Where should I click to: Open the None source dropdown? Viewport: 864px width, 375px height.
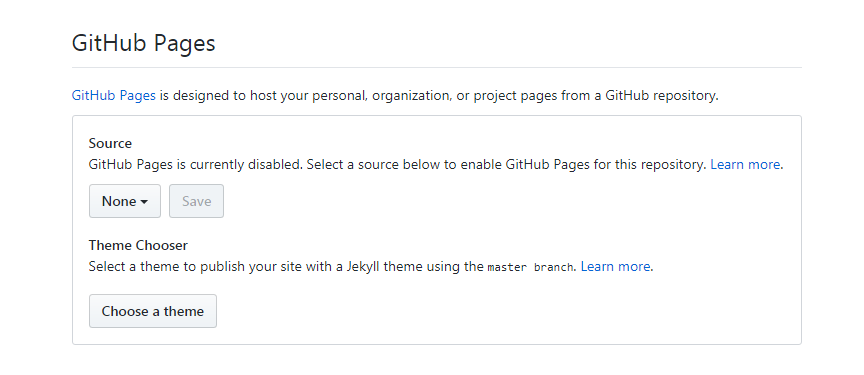(x=125, y=201)
